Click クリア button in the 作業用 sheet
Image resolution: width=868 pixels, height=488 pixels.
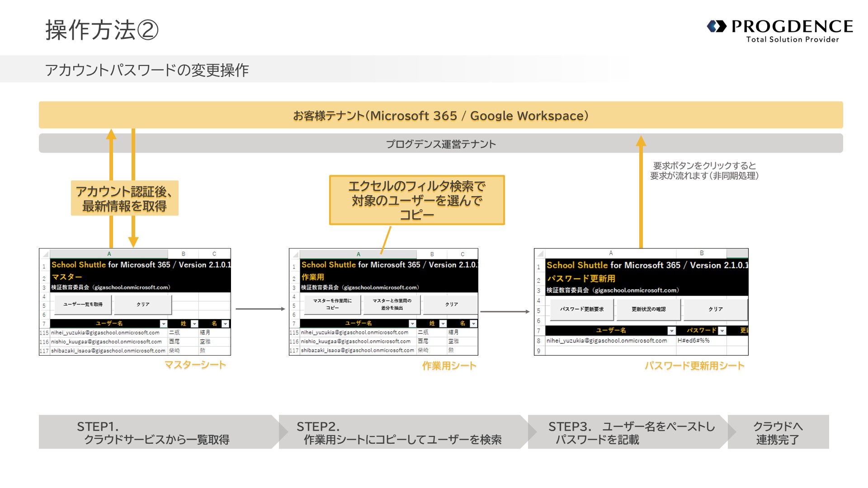[x=451, y=305]
